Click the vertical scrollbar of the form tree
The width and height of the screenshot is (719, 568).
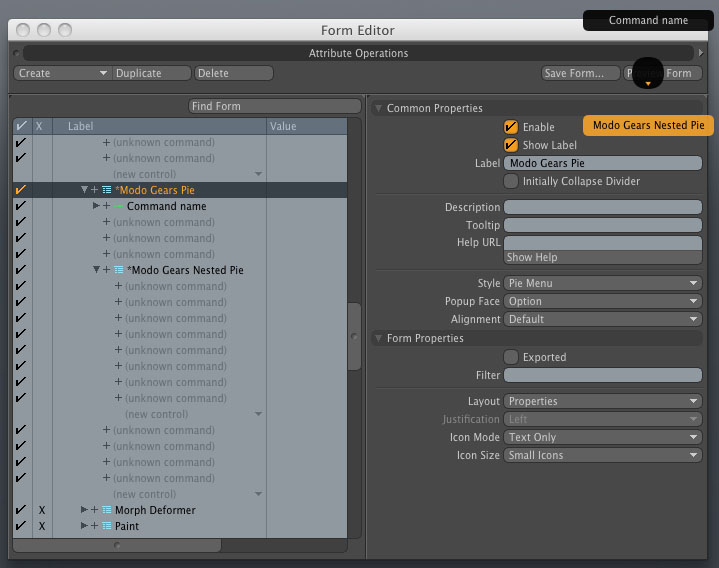point(354,336)
